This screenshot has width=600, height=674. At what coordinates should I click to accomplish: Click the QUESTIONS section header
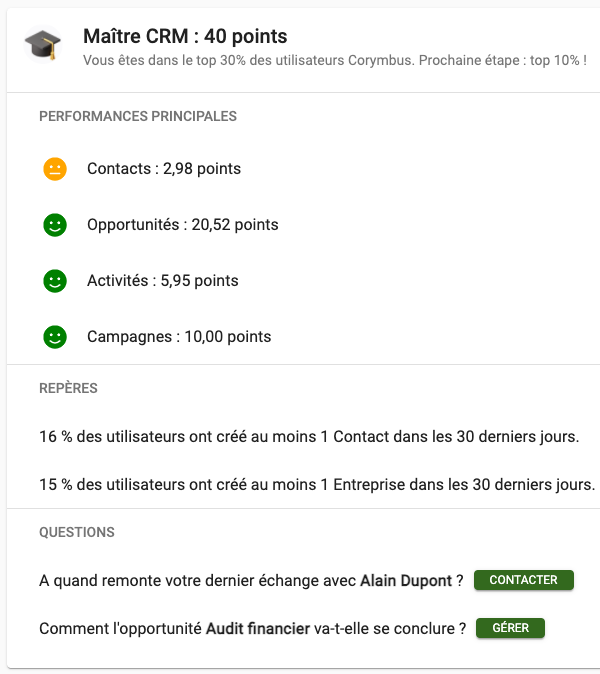(77, 532)
